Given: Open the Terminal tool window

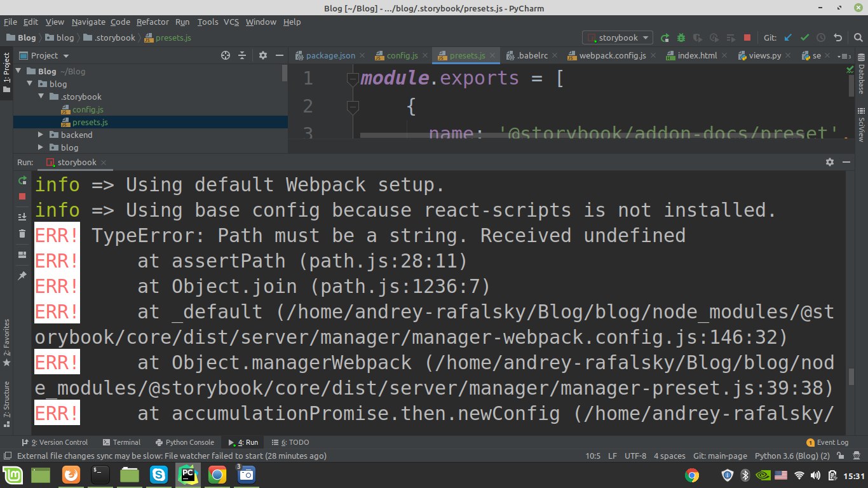Looking at the screenshot, I should tap(121, 442).
